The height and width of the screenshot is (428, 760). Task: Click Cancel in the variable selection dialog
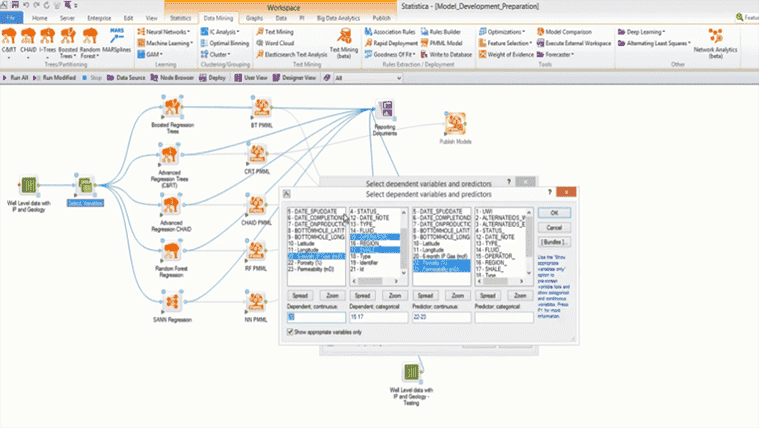554,227
